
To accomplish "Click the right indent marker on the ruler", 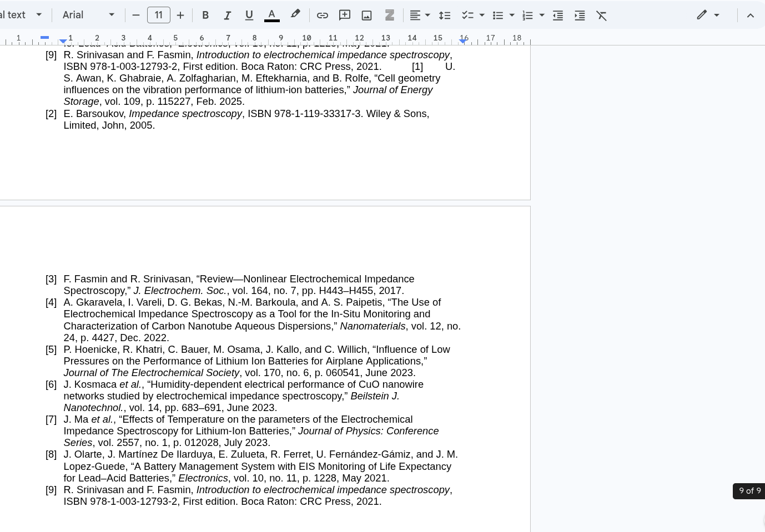I will [463, 42].
